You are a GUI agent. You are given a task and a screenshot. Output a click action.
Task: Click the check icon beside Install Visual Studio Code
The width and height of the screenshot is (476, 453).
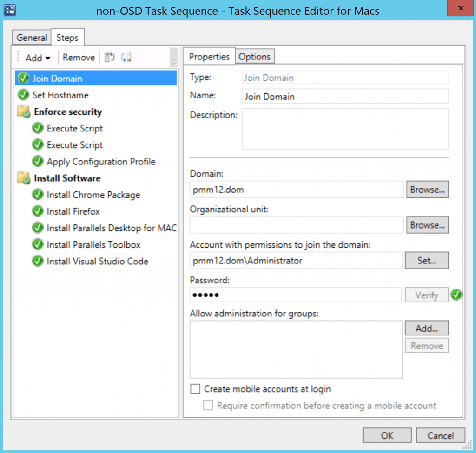coord(38,261)
